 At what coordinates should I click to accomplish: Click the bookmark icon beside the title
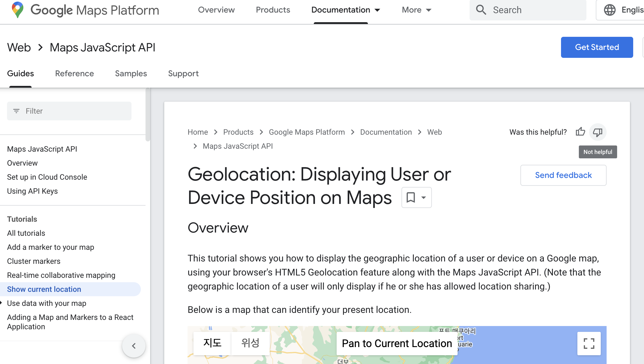(x=411, y=197)
